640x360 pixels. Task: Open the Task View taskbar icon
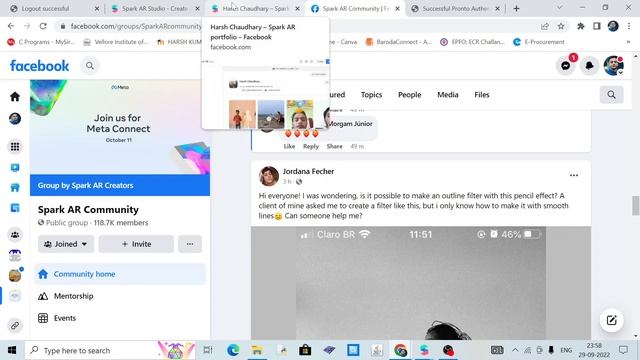click(x=208, y=350)
